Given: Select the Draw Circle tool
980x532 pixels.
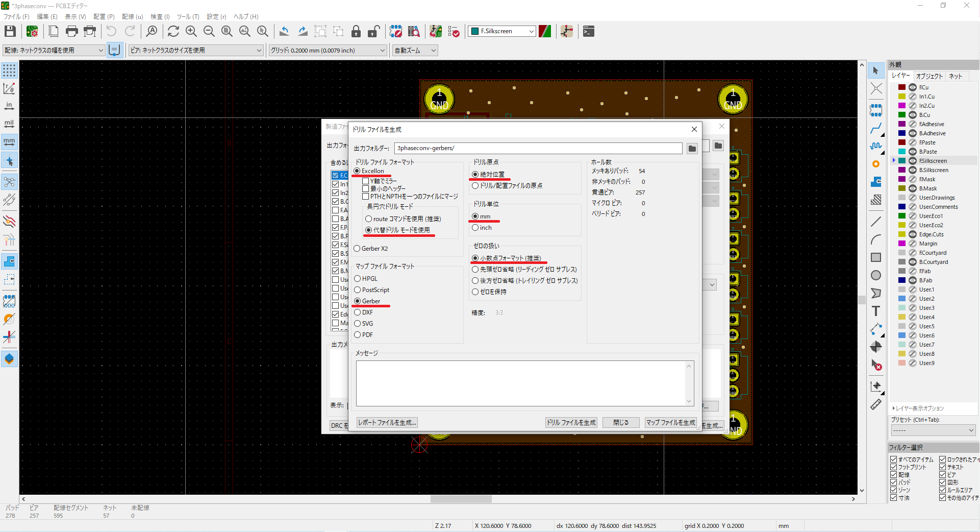Looking at the screenshot, I should (876, 275).
